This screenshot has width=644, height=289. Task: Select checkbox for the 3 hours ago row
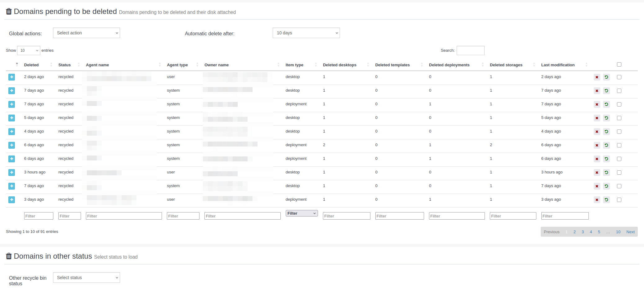point(619,173)
